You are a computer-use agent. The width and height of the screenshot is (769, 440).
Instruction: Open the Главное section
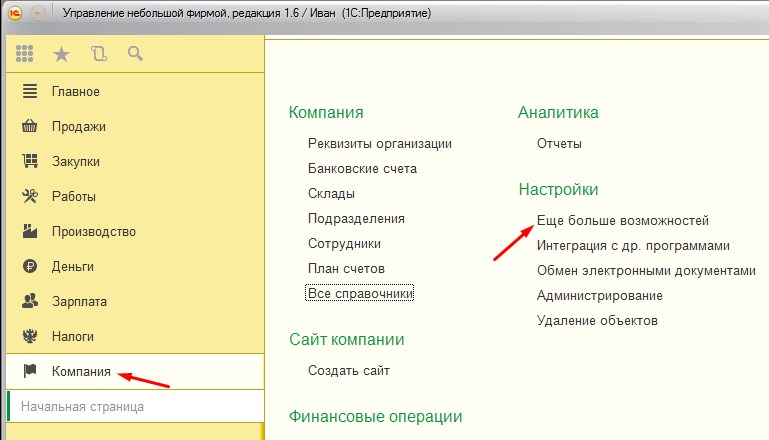click(x=76, y=92)
